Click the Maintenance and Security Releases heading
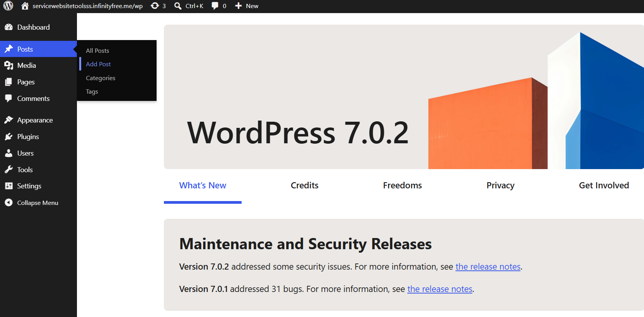Viewport: 644px width, 317px height. click(x=305, y=244)
